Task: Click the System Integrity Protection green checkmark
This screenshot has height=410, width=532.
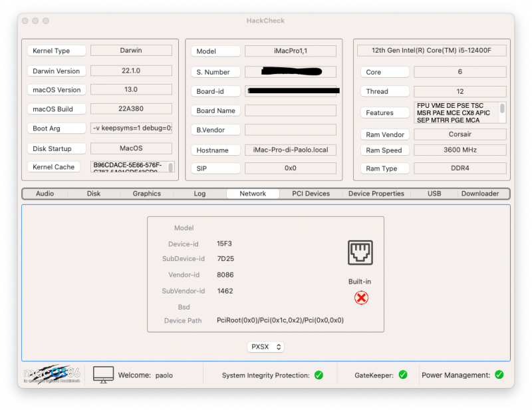Action: 319,375
